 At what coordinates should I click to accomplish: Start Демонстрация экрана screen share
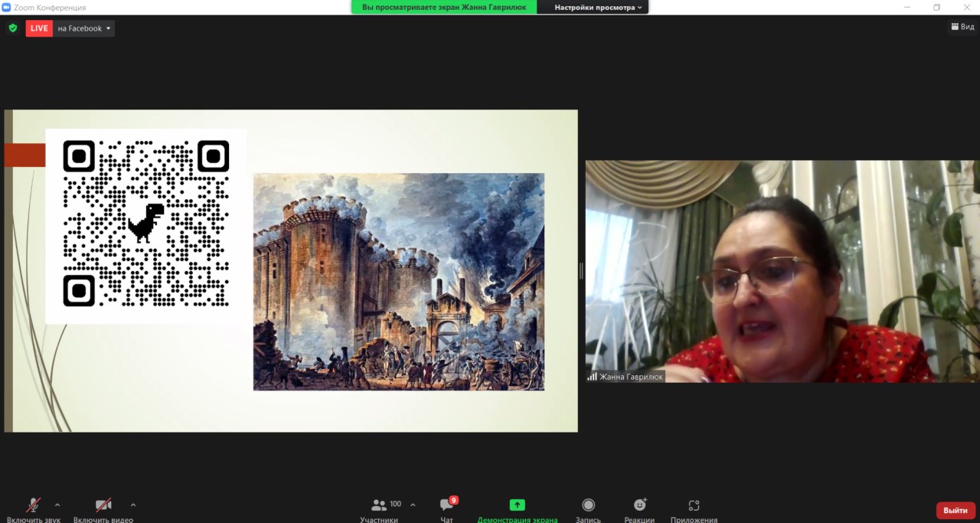pyautogui.click(x=518, y=509)
